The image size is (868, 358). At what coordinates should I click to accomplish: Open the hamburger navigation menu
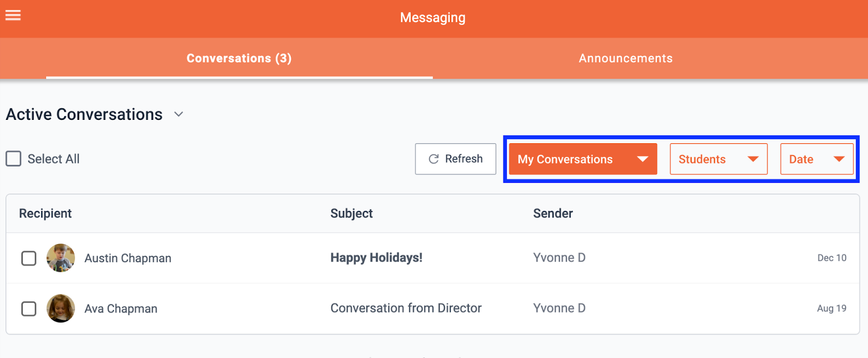point(13,15)
